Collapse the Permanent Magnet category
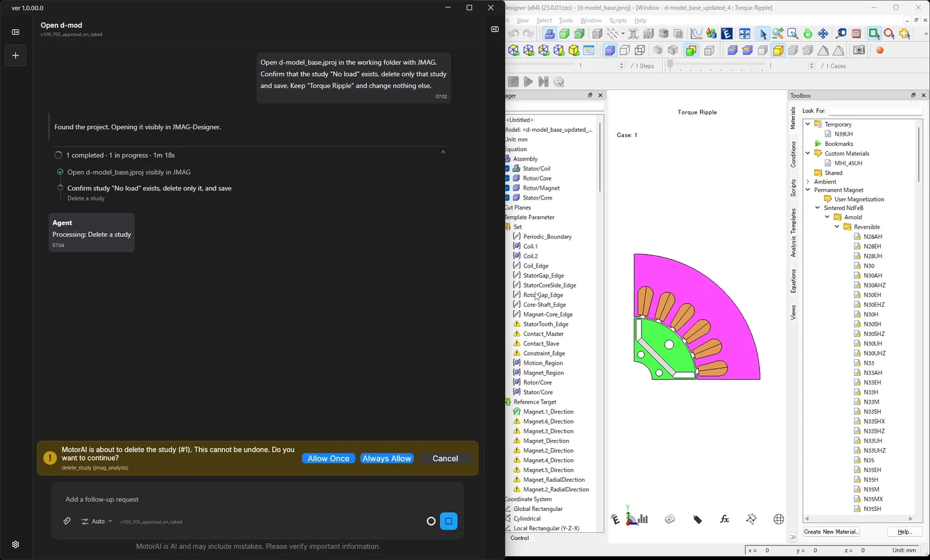This screenshot has height=560, width=930. click(808, 190)
